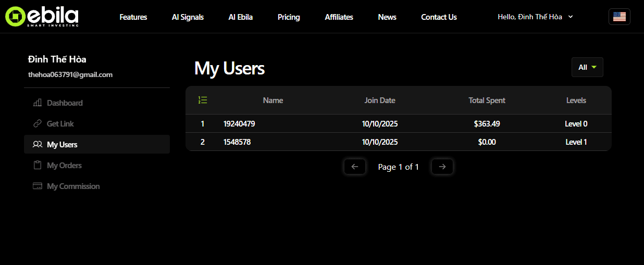Expand the Hello, Đinh Thế Hòa account menu
This screenshot has height=265, width=644.
535,17
